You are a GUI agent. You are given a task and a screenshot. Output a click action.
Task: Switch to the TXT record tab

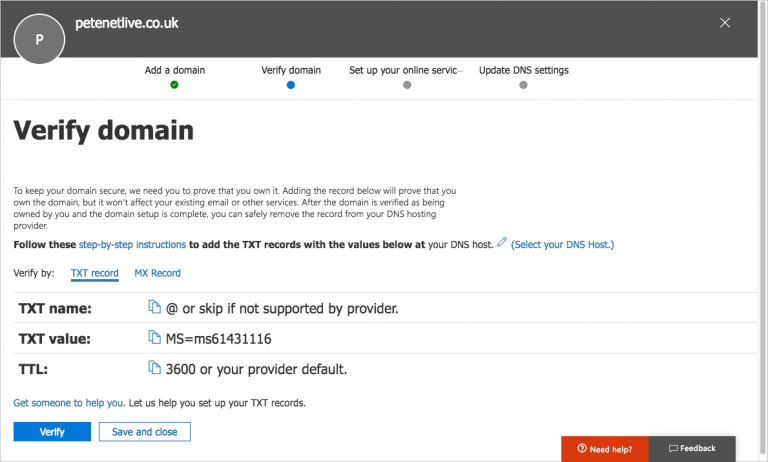pos(95,273)
